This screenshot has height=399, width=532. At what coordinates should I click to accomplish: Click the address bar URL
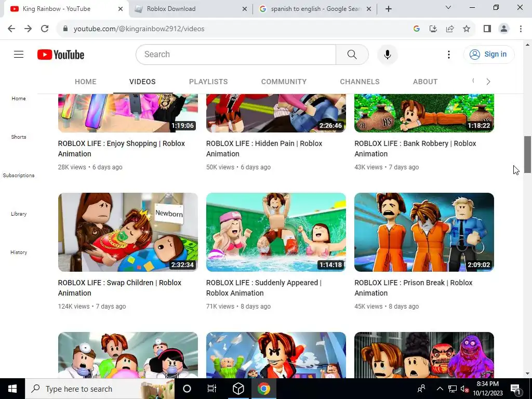pos(139,29)
